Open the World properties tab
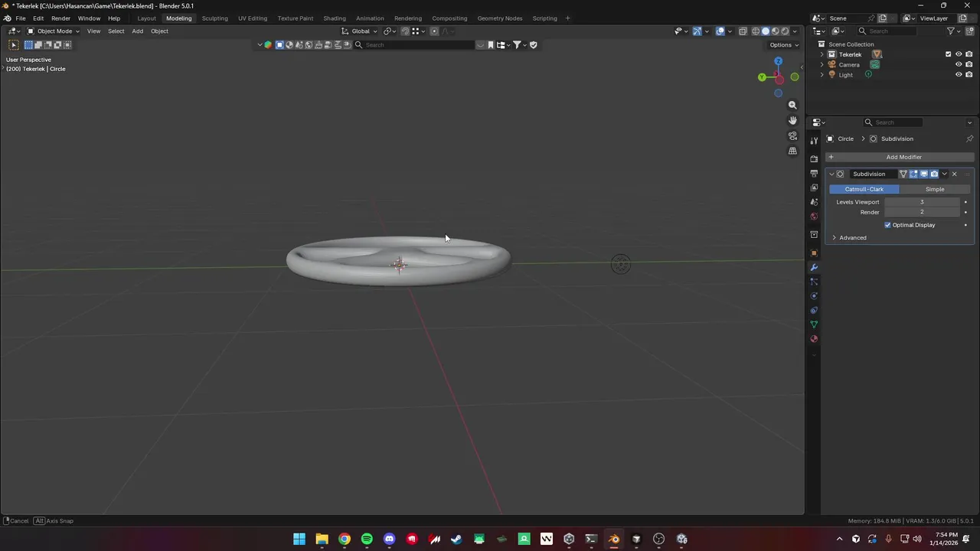The height and width of the screenshot is (551, 980). click(814, 217)
